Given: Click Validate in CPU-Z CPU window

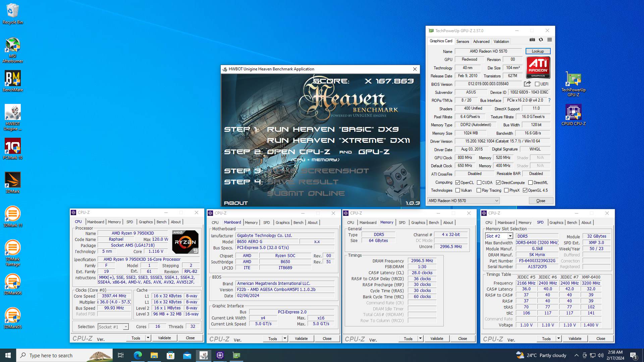Looking at the screenshot, I should coord(164,338).
